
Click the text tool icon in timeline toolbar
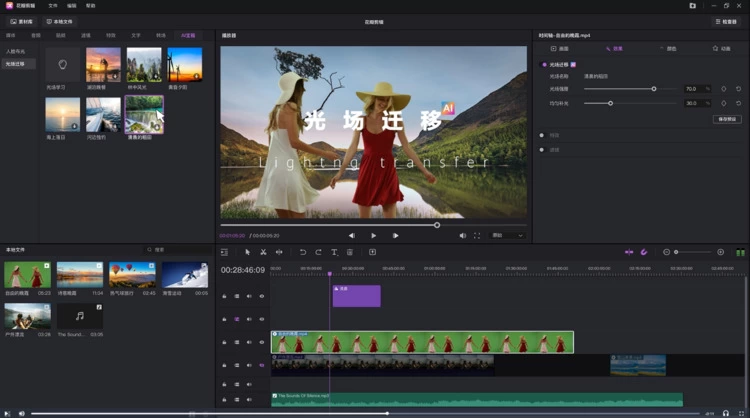tap(334, 252)
